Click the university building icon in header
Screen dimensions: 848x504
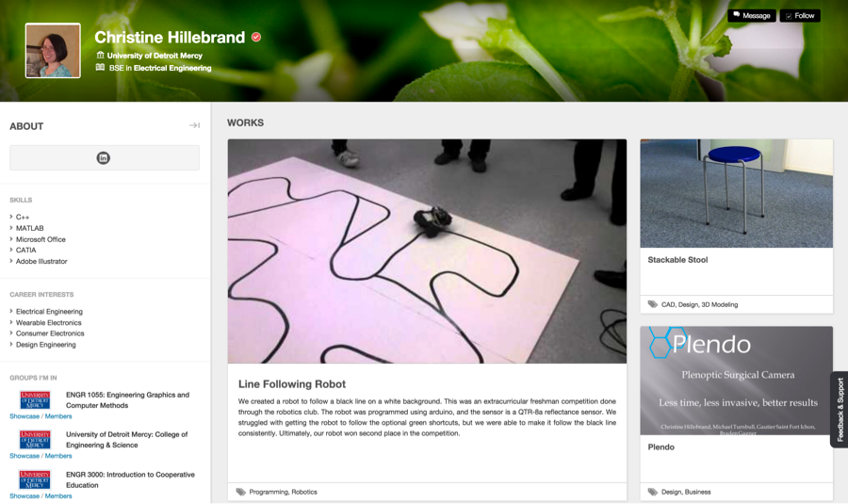pyautogui.click(x=100, y=56)
